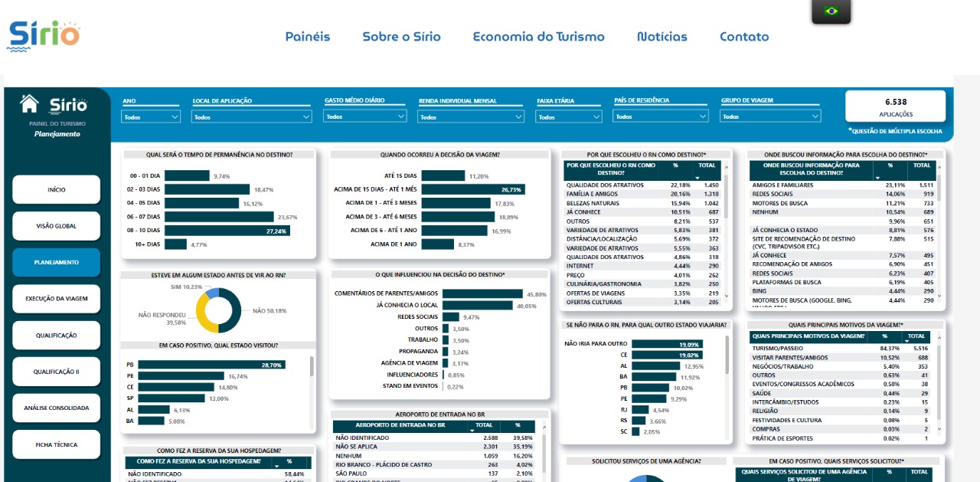980x482 pixels.
Task: Open the Painéis menu item
Action: pos(308,37)
